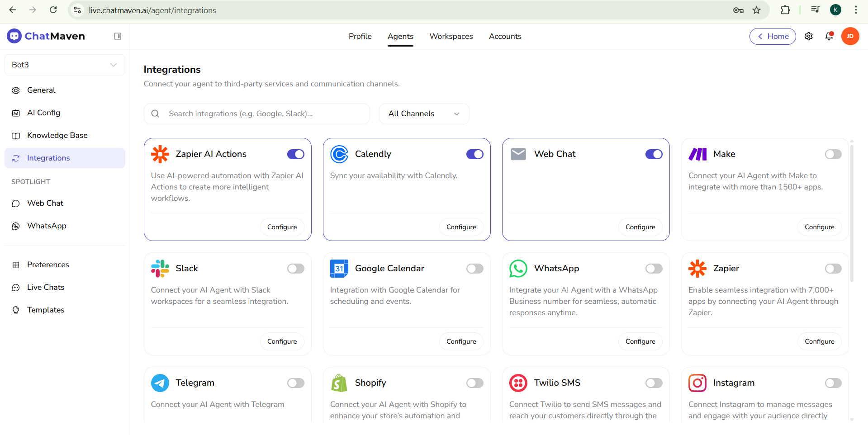The height and width of the screenshot is (435, 868).
Task: Open the Knowledge Base sidebar item
Action: 57,135
